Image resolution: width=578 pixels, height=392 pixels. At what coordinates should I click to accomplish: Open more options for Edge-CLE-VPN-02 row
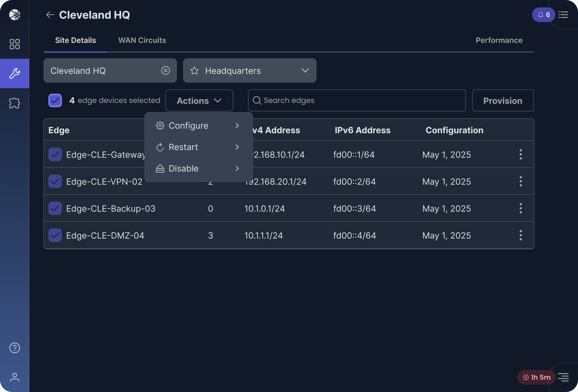pyautogui.click(x=521, y=181)
